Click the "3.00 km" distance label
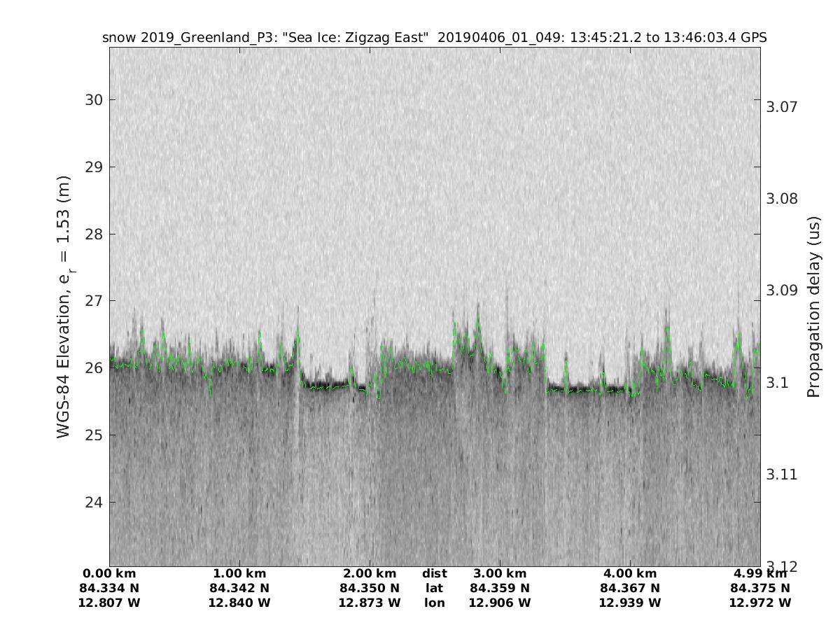 499,574
